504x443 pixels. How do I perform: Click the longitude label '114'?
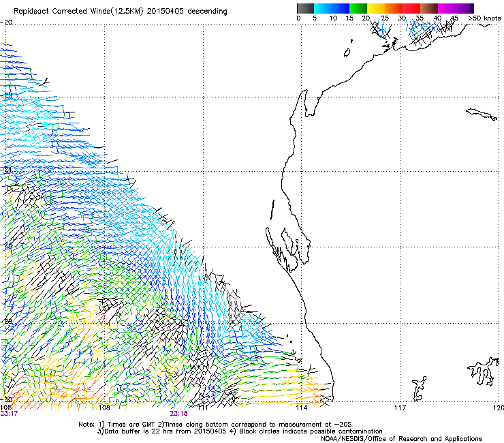tap(301, 408)
